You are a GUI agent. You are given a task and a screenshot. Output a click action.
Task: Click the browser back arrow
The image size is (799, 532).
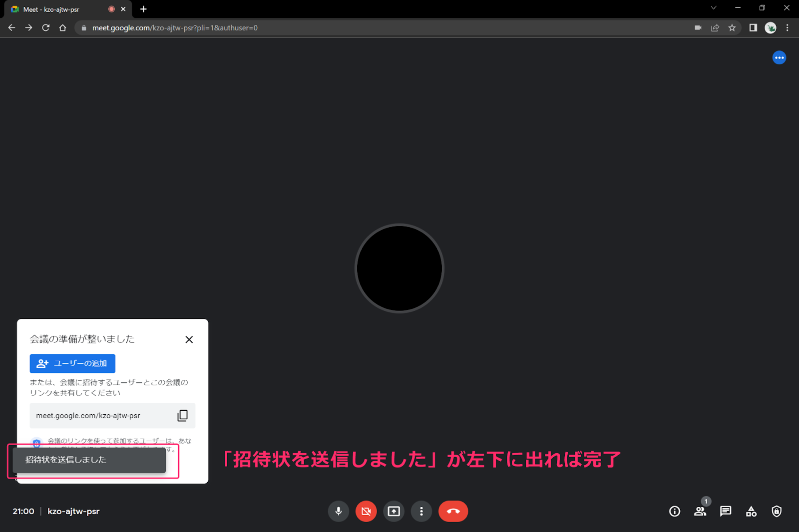pyautogui.click(x=11, y=28)
